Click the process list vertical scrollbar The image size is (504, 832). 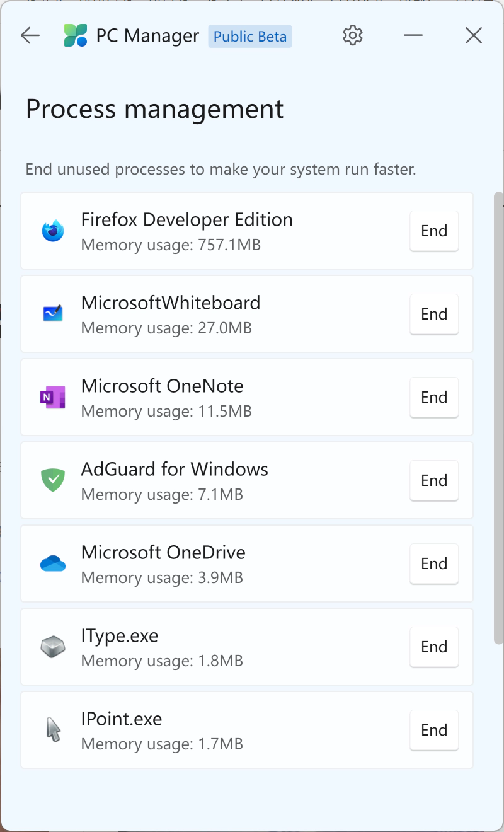(498, 416)
